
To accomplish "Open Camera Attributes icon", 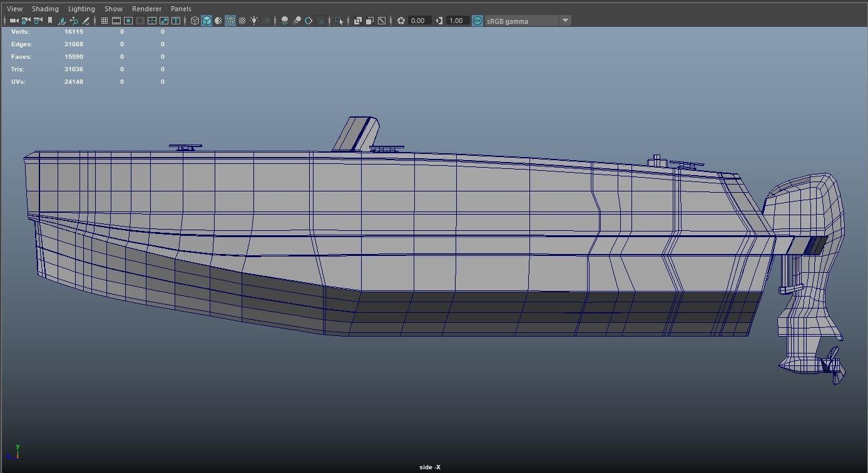I will 38,21.
